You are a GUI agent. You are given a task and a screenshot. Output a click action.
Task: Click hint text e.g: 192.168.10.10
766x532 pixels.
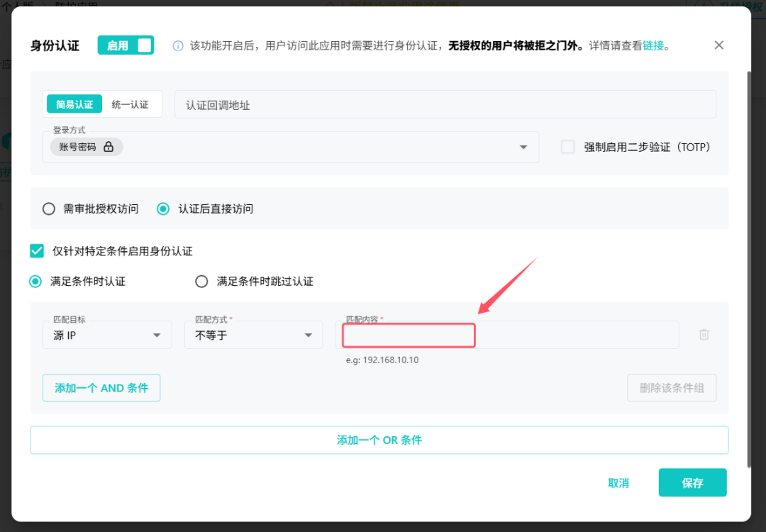point(382,360)
